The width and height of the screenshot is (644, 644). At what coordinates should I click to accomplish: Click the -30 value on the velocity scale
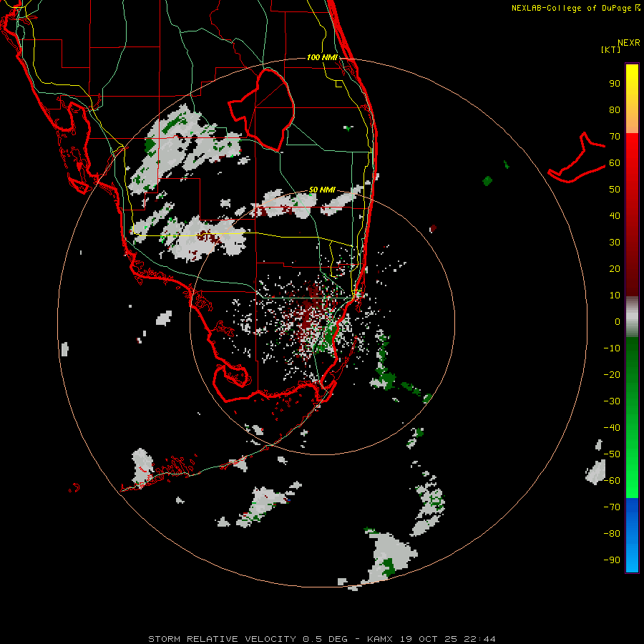pos(612,401)
